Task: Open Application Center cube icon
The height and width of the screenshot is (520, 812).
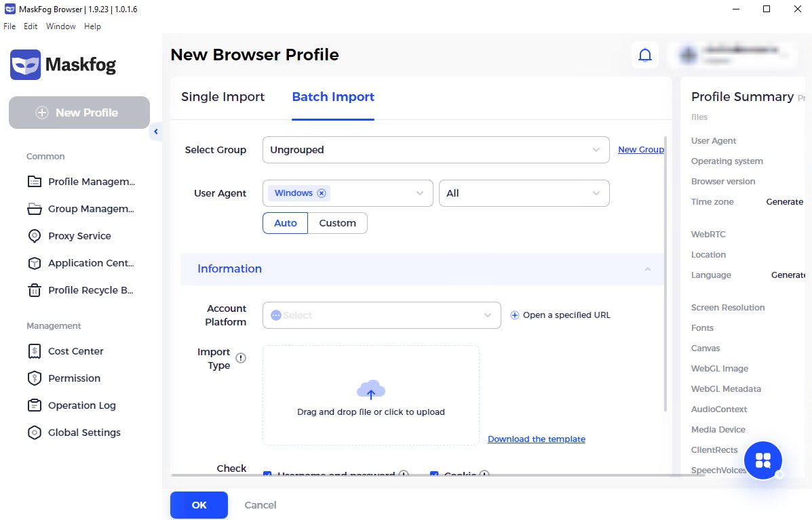Action: [x=34, y=263]
